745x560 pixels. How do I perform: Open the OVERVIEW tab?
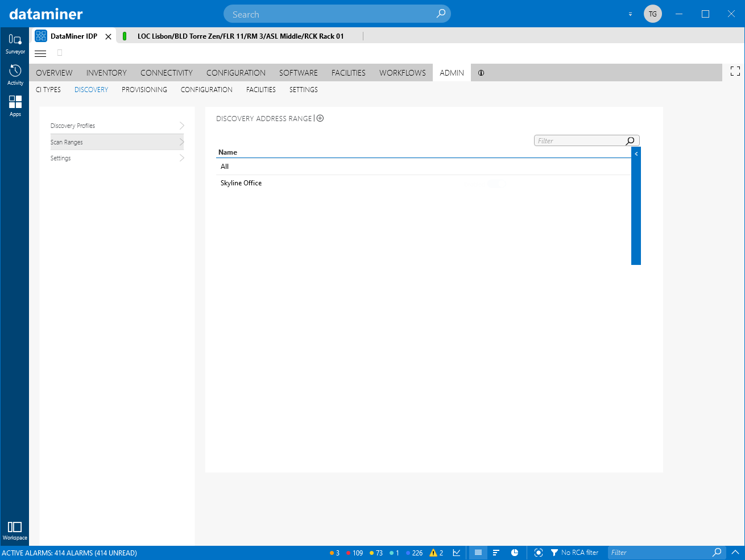[54, 73]
